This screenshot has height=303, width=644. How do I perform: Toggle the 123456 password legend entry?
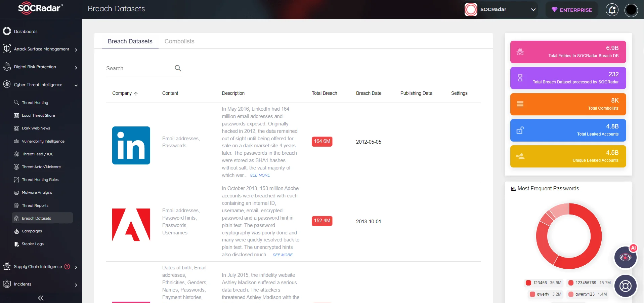544,283
